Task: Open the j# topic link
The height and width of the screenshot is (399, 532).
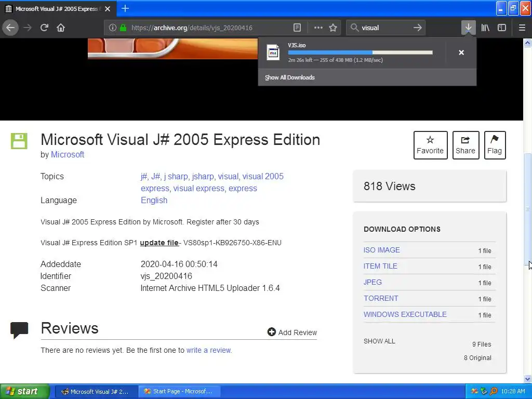Action: click(x=144, y=177)
